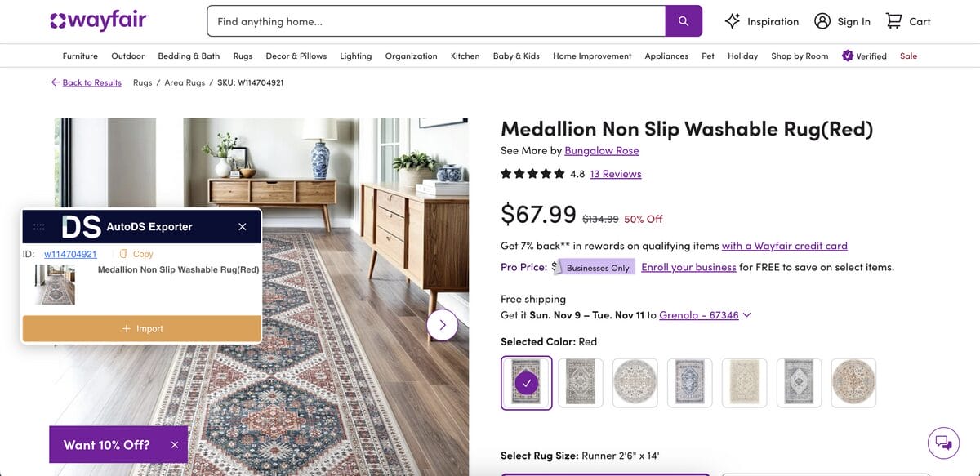Click the search magnifying glass icon
The width and height of the screenshot is (980, 476).
click(683, 20)
